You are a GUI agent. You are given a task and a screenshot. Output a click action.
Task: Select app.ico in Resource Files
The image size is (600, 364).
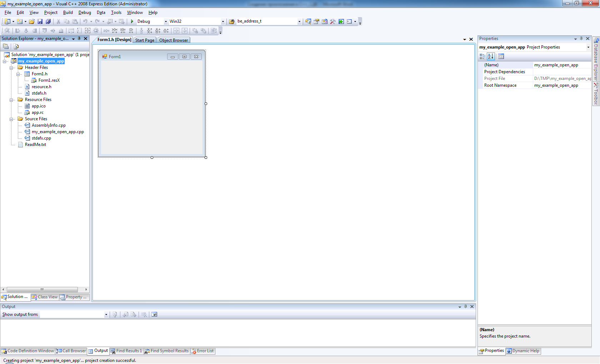click(39, 106)
